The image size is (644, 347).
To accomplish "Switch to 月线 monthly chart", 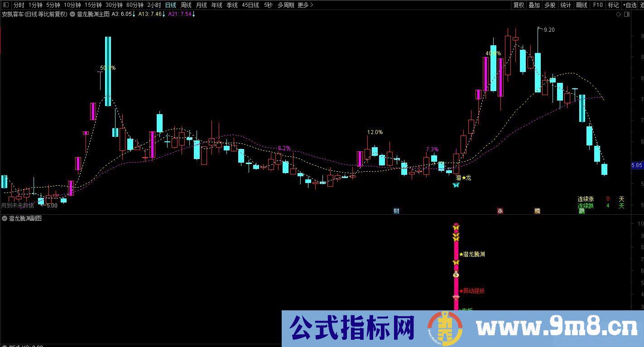I will click(x=201, y=5).
